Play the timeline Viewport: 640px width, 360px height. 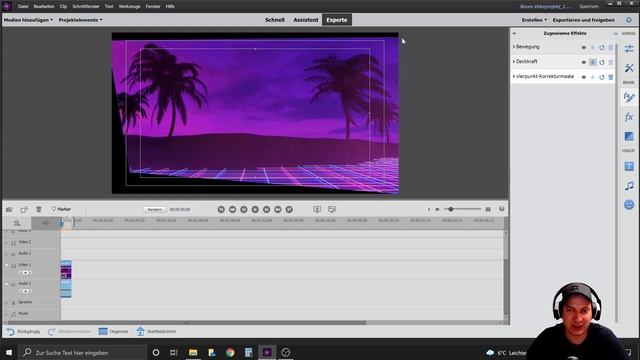(x=255, y=209)
